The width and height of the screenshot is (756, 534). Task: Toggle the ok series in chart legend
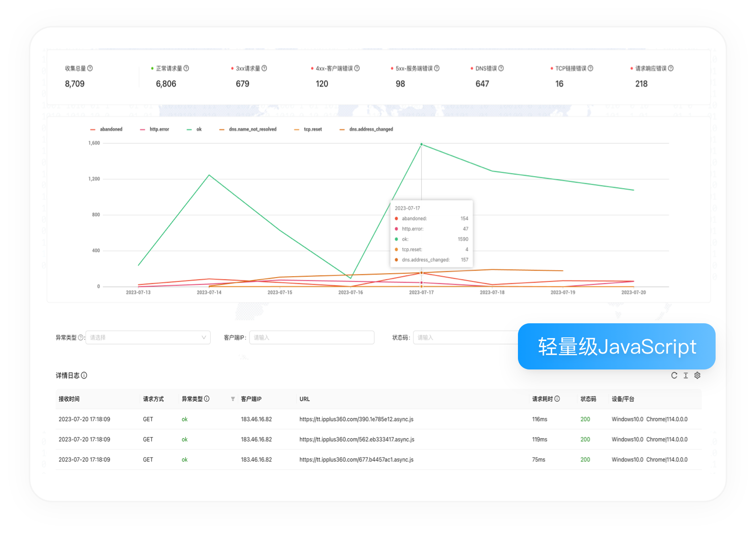click(x=194, y=129)
